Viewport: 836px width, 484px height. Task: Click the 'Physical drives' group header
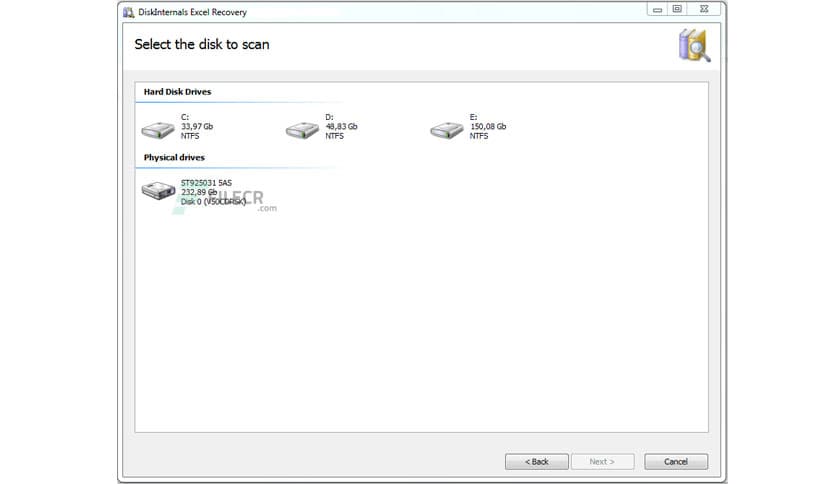coord(174,157)
